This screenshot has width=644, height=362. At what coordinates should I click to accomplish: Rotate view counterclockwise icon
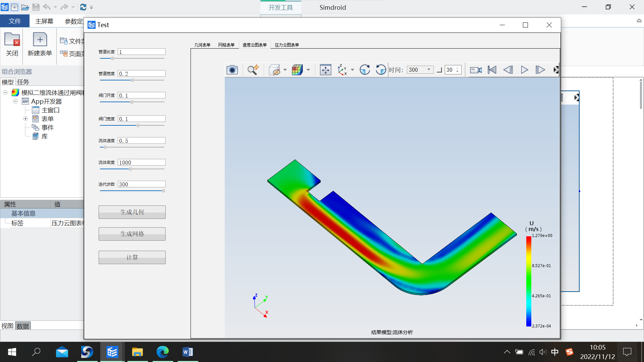[x=381, y=70]
